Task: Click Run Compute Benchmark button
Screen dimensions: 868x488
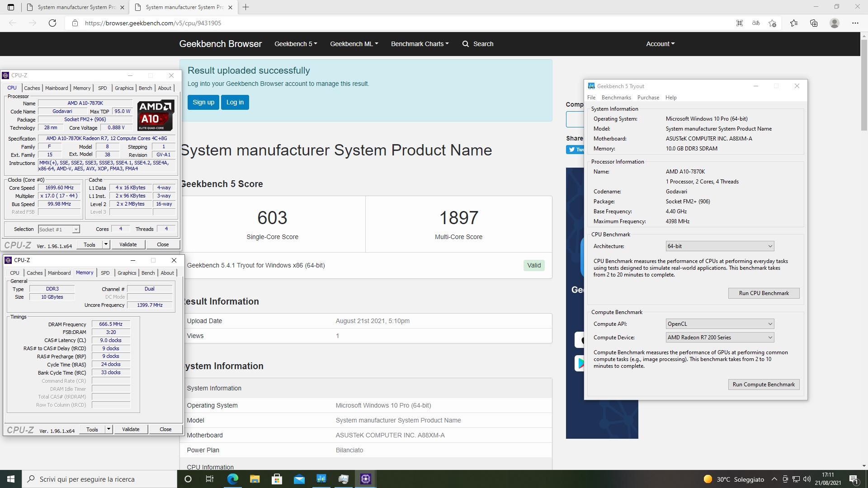Action: (x=764, y=385)
